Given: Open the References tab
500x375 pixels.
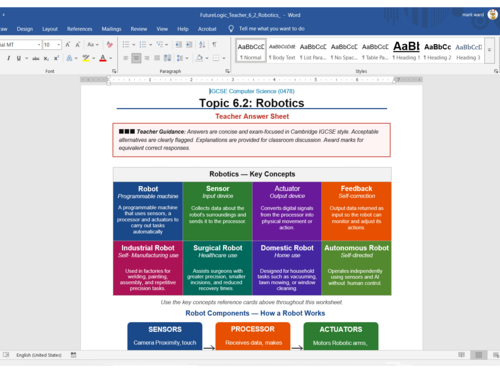Looking at the screenshot, I should (79, 29).
